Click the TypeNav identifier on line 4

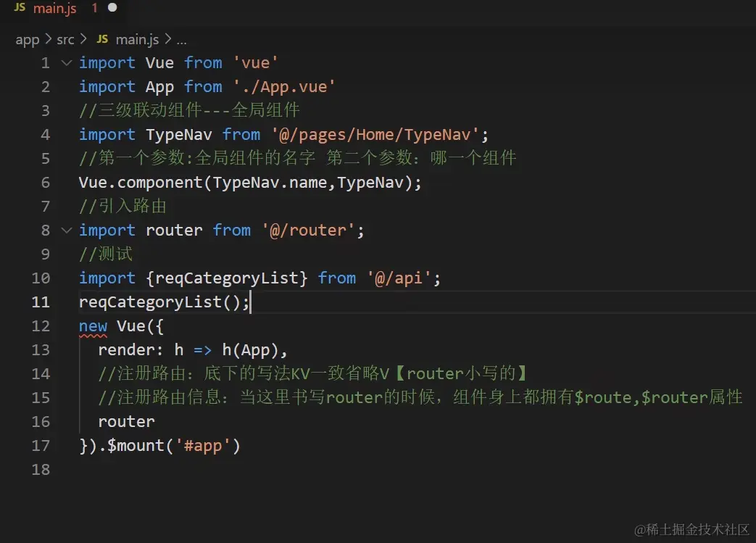[x=179, y=135]
